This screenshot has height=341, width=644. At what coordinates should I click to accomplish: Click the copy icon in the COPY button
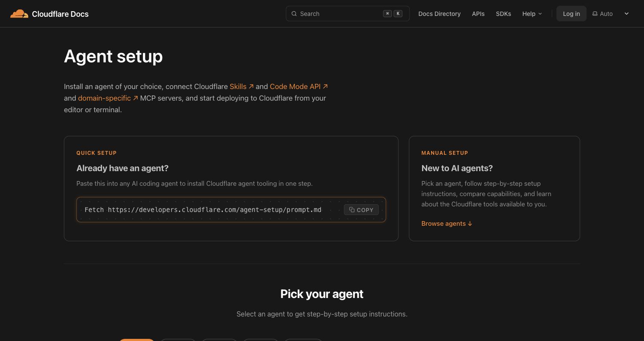351,210
